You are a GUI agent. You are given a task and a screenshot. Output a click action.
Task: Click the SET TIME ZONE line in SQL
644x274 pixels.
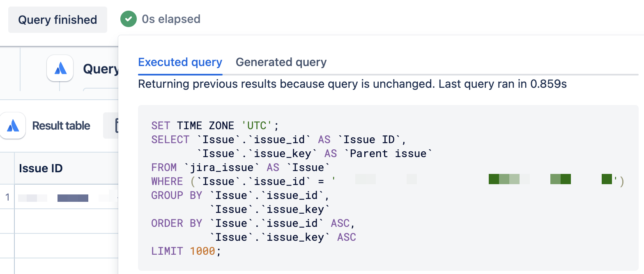[215, 126]
